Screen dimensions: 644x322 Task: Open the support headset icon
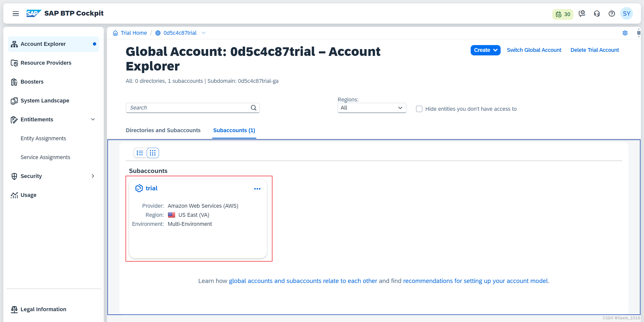597,14
